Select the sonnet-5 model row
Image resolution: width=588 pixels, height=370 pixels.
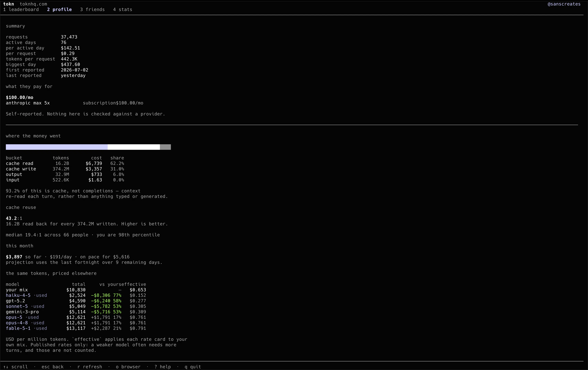[x=76, y=306]
